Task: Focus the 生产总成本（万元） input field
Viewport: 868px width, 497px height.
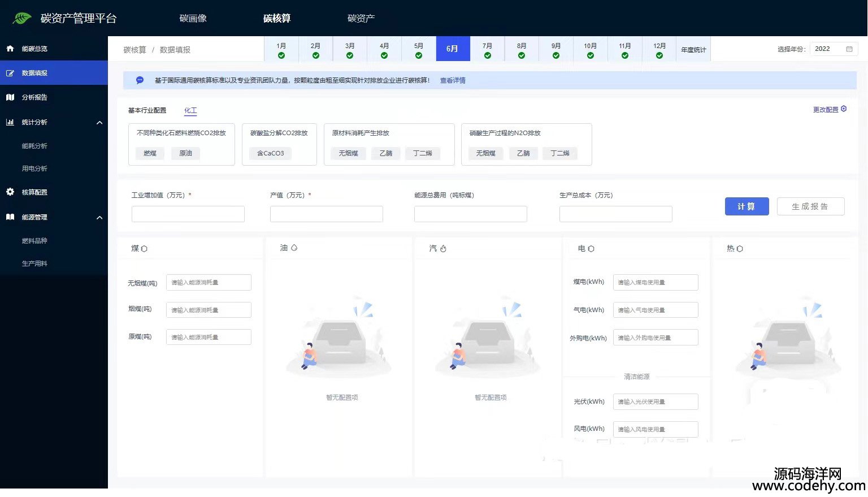Action: tap(616, 214)
